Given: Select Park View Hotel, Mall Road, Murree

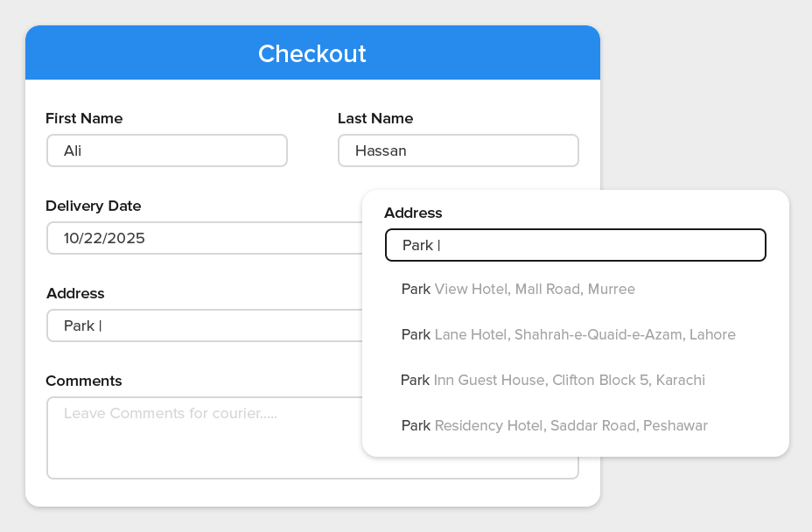Looking at the screenshot, I should [518, 289].
